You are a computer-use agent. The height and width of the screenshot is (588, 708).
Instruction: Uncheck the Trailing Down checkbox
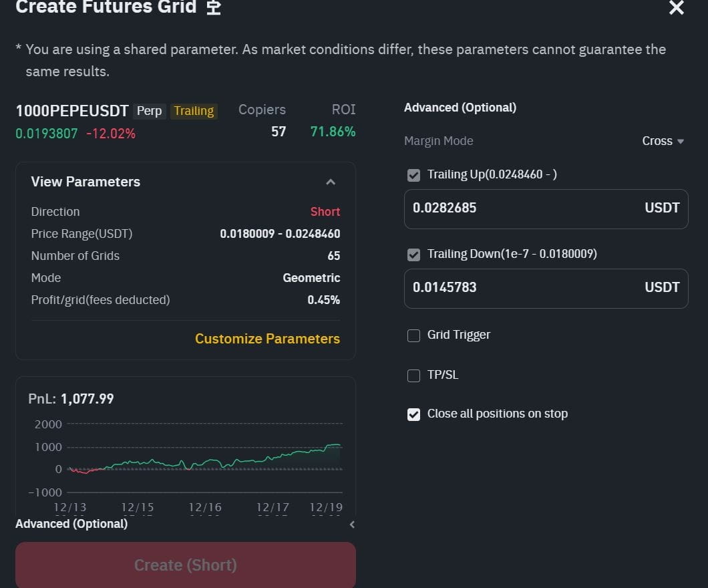coord(414,255)
